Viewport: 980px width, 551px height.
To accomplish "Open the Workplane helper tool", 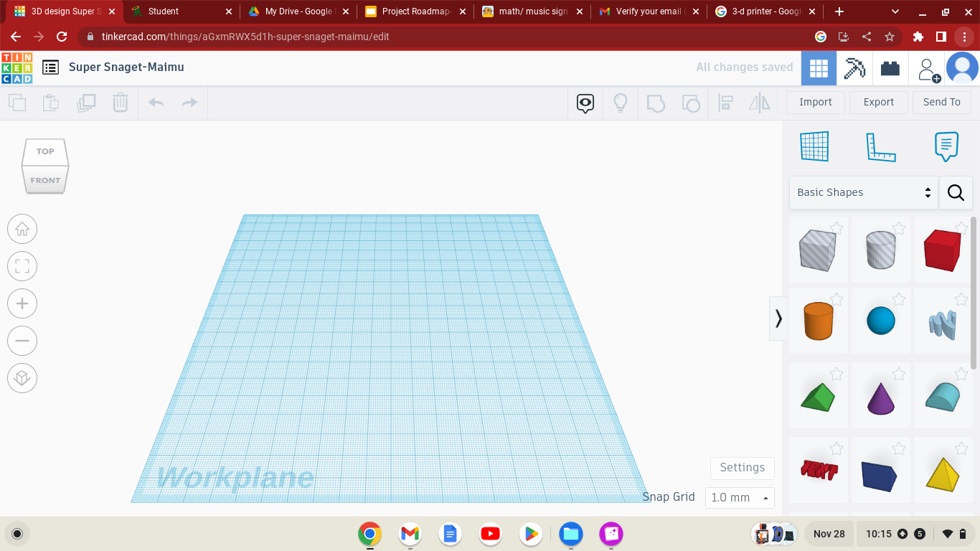I will pyautogui.click(x=814, y=146).
